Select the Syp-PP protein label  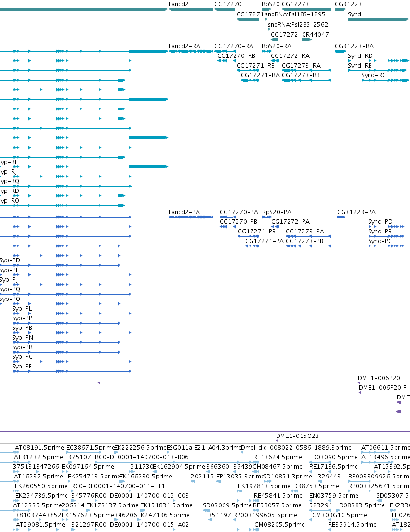click(22, 318)
